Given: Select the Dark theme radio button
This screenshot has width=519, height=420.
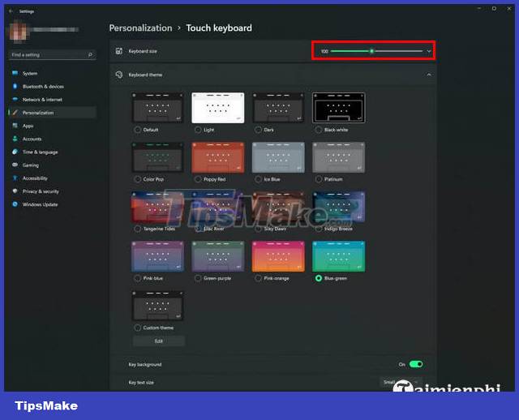Looking at the screenshot, I should pyautogui.click(x=258, y=130).
